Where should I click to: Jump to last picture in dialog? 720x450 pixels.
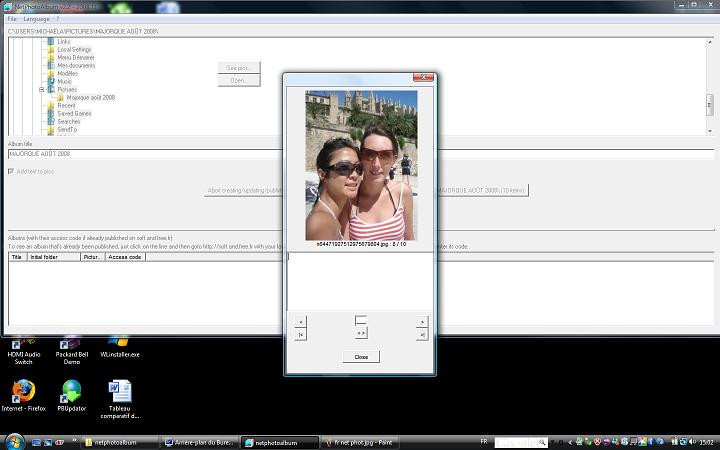pyautogui.click(x=422, y=335)
